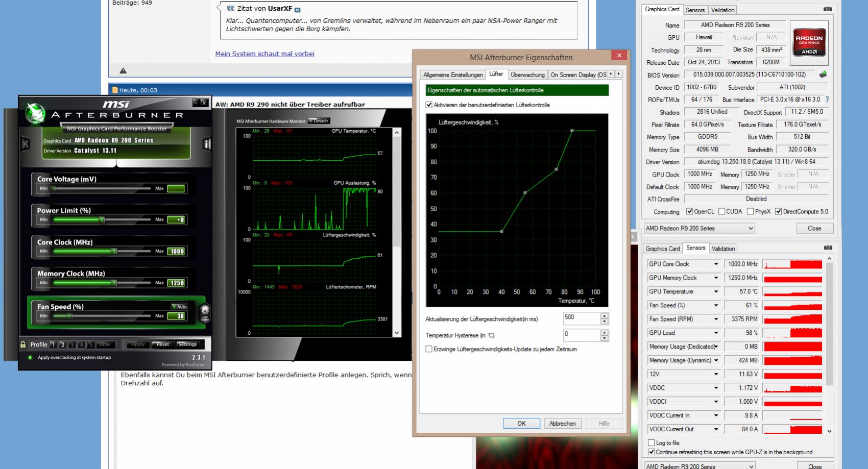Select profile slot 5 in Afterburner
The image size is (868, 469).
click(90, 344)
